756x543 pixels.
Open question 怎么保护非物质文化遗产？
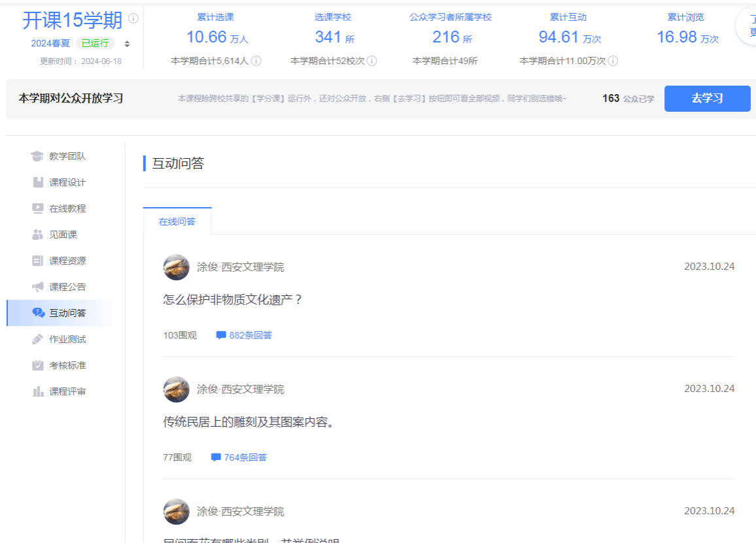233,300
